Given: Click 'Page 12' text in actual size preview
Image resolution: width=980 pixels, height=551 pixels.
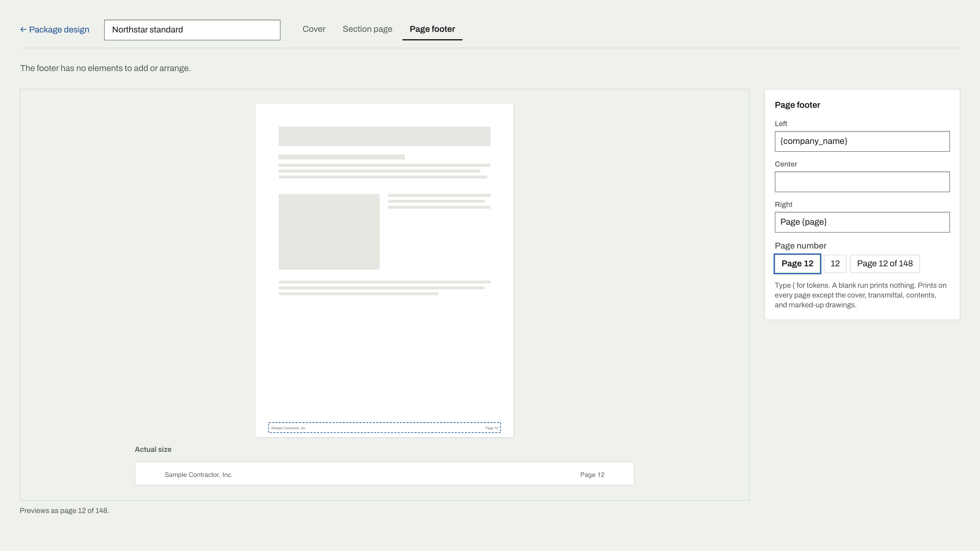Looking at the screenshot, I should [592, 474].
